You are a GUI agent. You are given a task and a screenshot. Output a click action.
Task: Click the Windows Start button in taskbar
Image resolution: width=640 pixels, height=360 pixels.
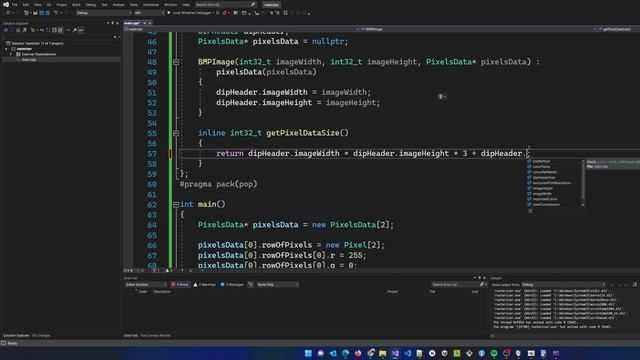pos(308,353)
